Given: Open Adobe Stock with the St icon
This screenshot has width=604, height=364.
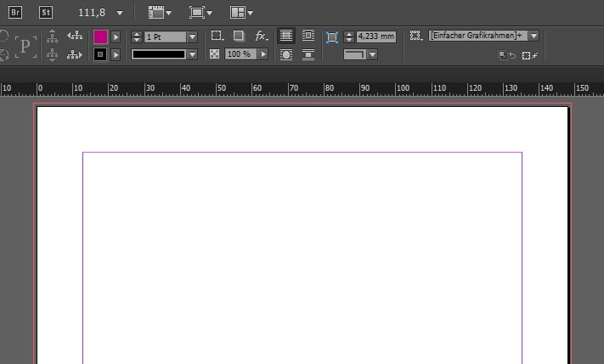Looking at the screenshot, I should 44,13.
